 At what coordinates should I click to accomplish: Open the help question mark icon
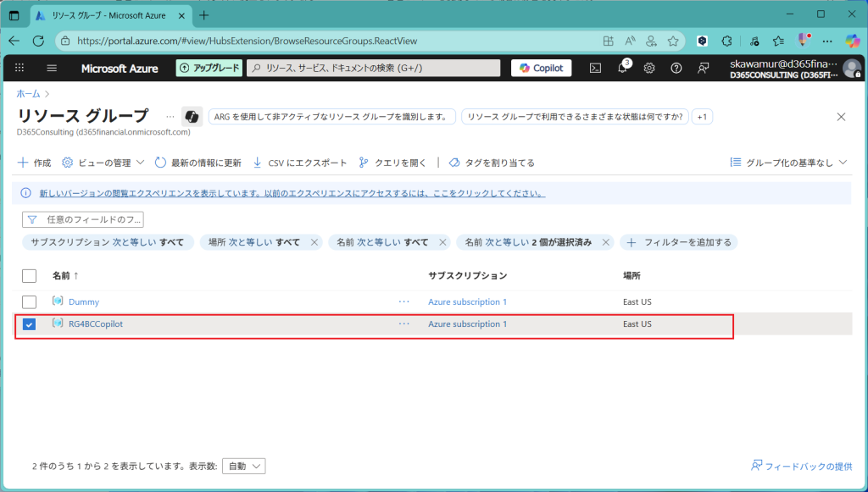(x=676, y=68)
